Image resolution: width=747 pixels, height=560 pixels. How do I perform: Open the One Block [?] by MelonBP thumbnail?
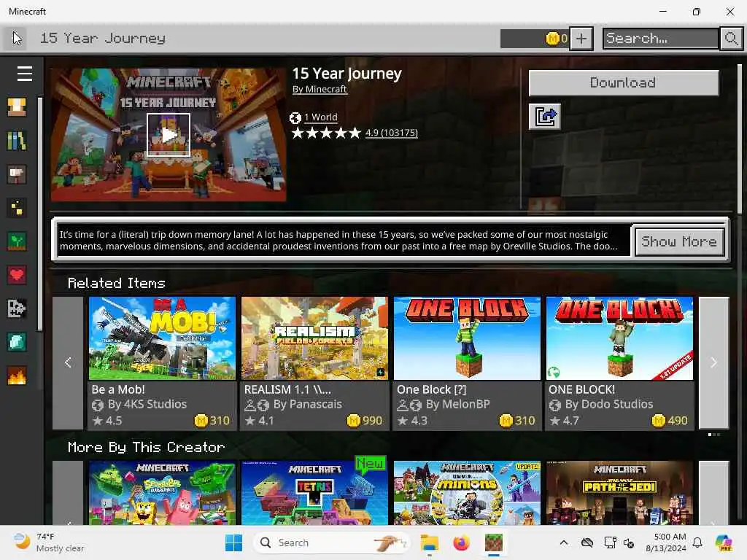click(467, 338)
